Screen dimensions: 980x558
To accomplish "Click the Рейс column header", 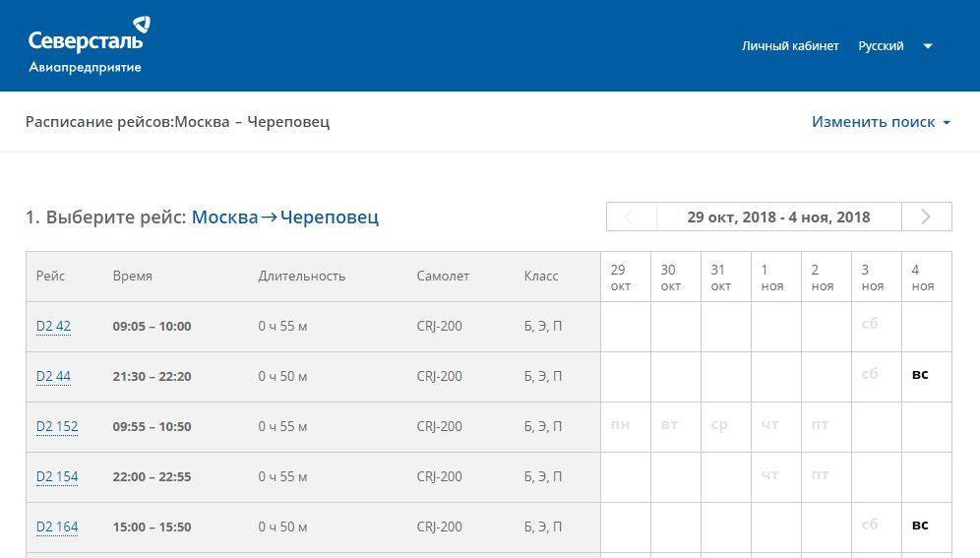I will point(50,276).
